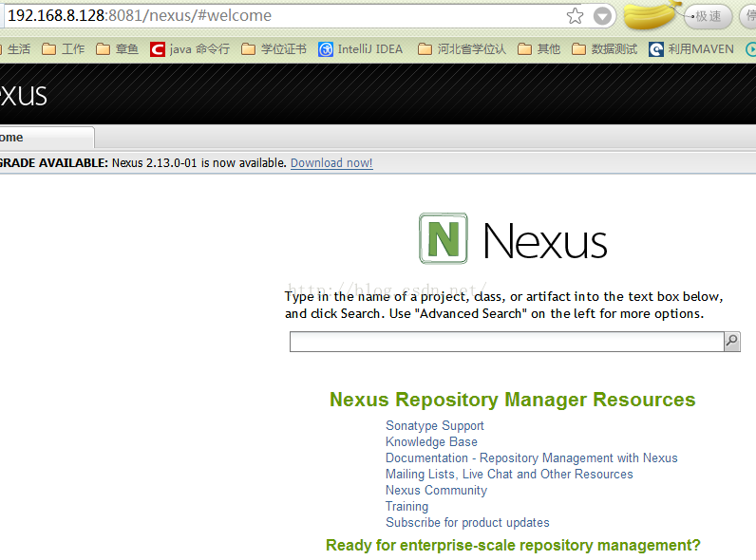Viewport: 756px width, 560px height.
Task: Open the 利用MAVEN bookmark
Action: click(691, 49)
